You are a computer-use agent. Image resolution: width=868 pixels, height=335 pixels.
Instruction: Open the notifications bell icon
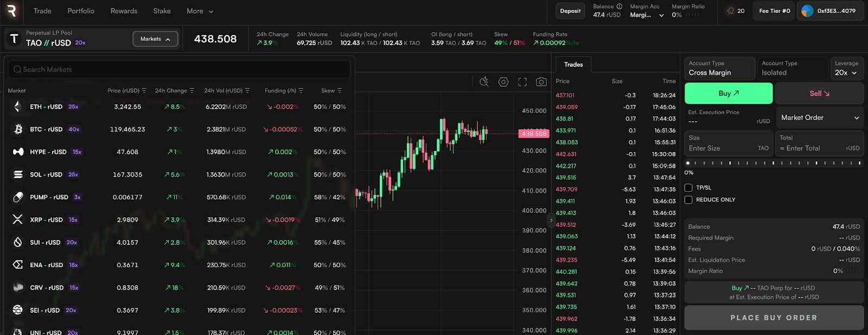coord(730,11)
